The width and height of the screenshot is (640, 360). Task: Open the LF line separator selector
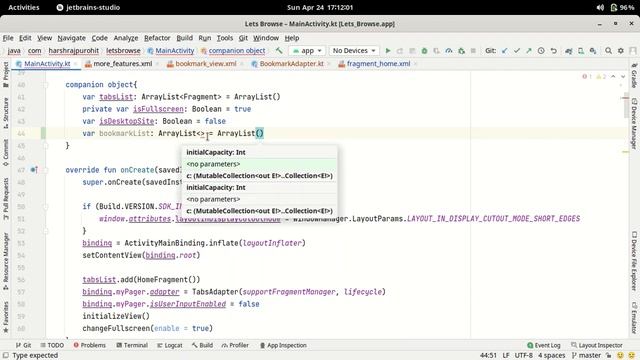506,356
